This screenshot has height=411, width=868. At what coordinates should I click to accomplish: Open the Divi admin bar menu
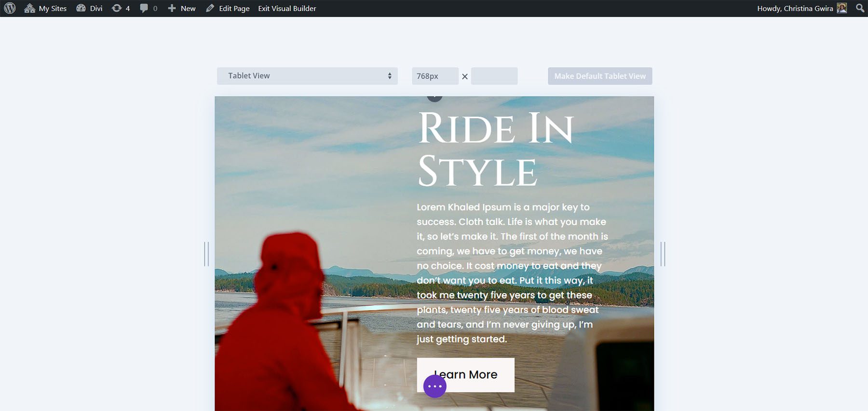pos(90,8)
